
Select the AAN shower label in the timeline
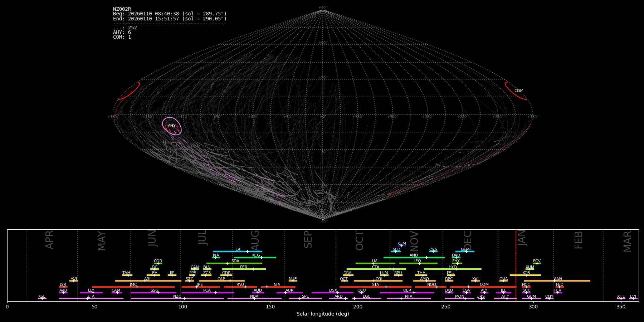558,279
